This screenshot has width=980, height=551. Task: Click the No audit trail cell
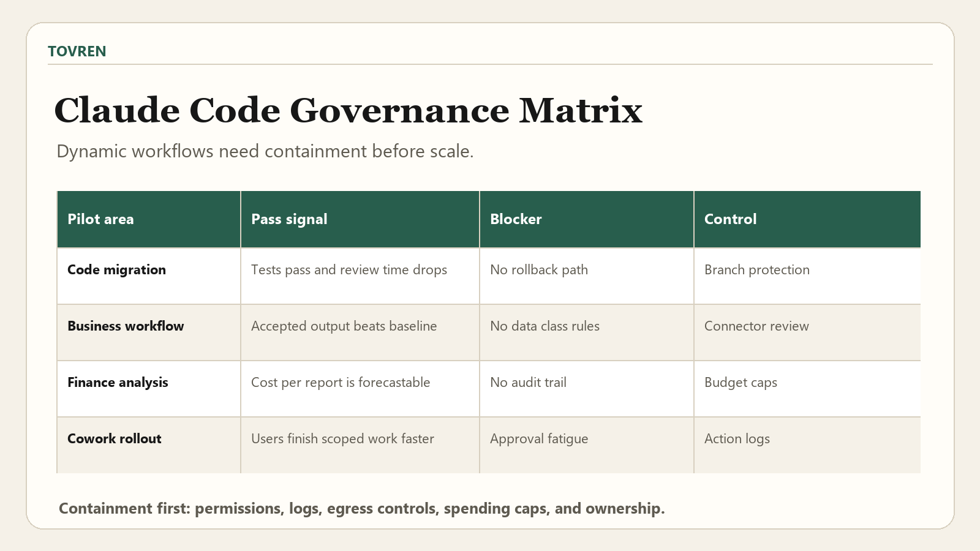pos(587,389)
